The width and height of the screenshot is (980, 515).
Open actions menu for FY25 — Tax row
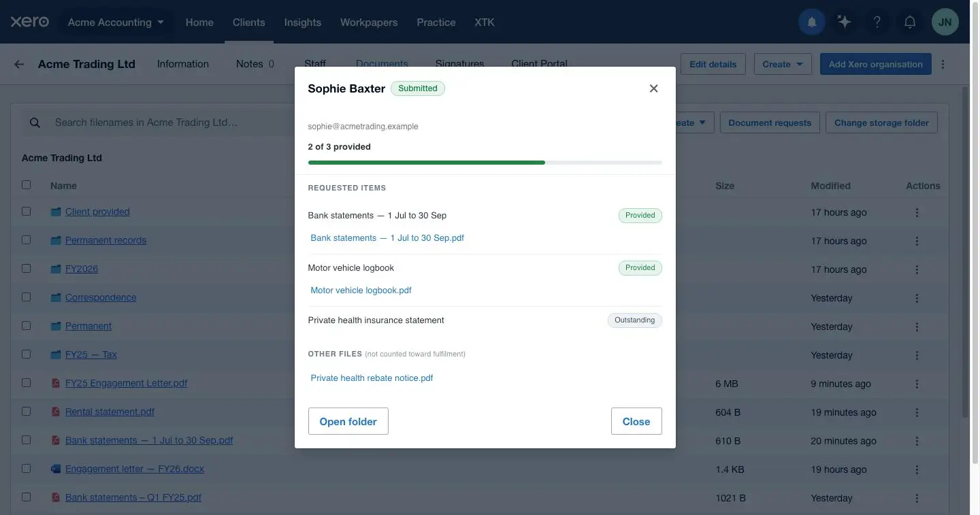click(x=917, y=355)
